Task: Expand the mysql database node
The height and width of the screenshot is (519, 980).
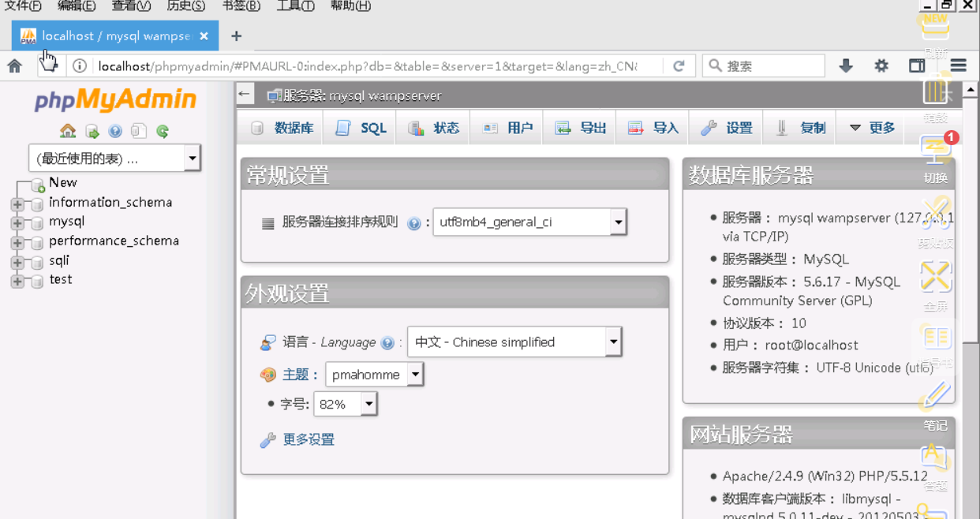Action: pyautogui.click(x=17, y=223)
